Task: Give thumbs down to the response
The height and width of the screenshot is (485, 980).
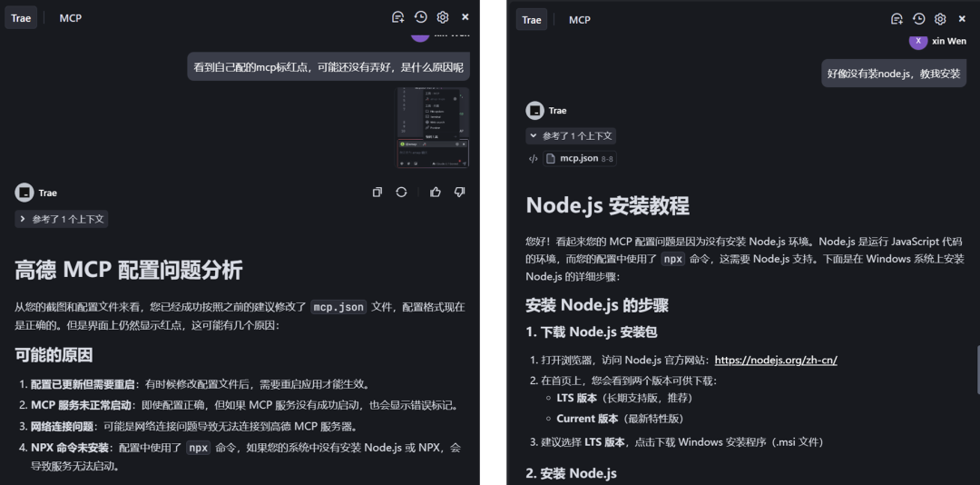Action: pos(459,193)
